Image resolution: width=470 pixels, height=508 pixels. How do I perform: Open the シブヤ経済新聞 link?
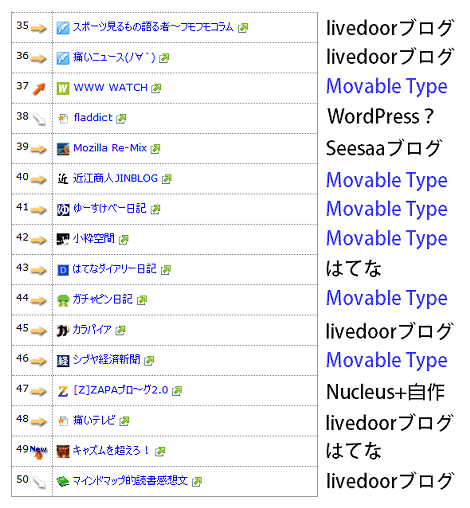107,360
